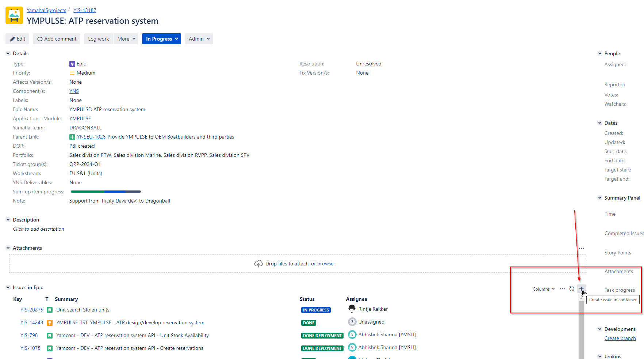This screenshot has height=359, width=644.
Task: Refresh the Issues in Epic list
Action: pyautogui.click(x=572, y=289)
